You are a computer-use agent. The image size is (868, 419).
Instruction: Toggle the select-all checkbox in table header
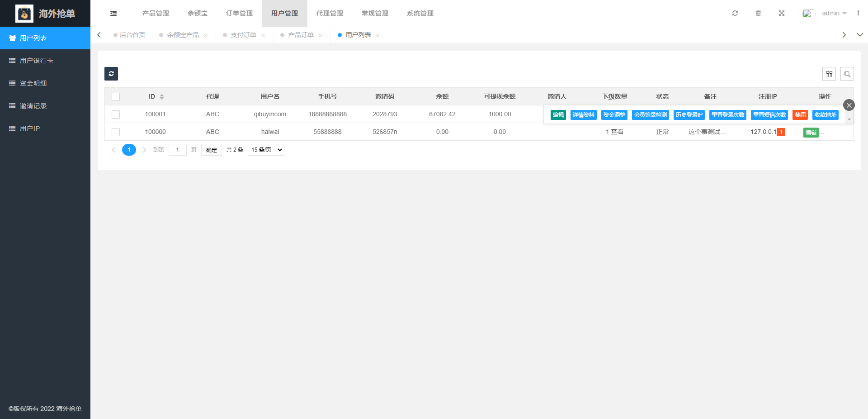[x=116, y=97]
